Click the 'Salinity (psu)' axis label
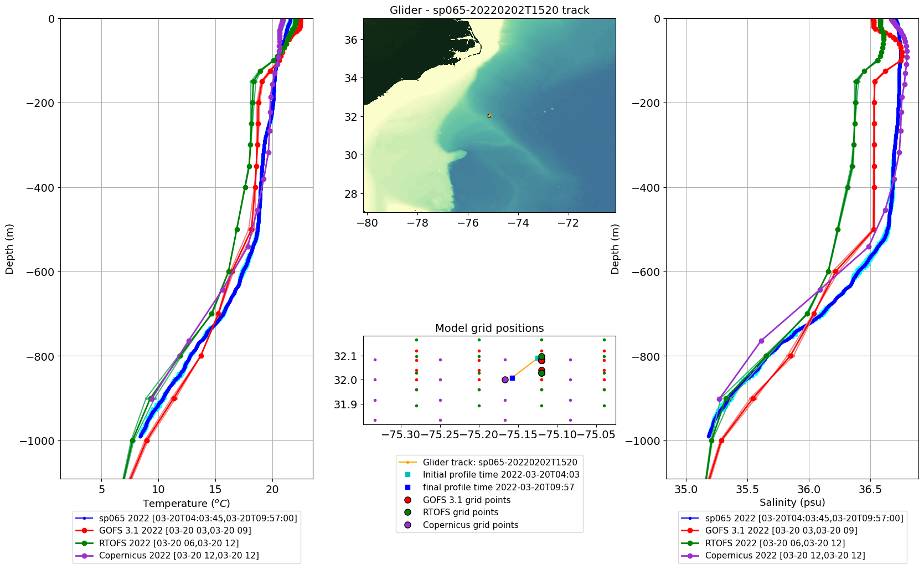The width and height of the screenshot is (924, 569). point(792,503)
